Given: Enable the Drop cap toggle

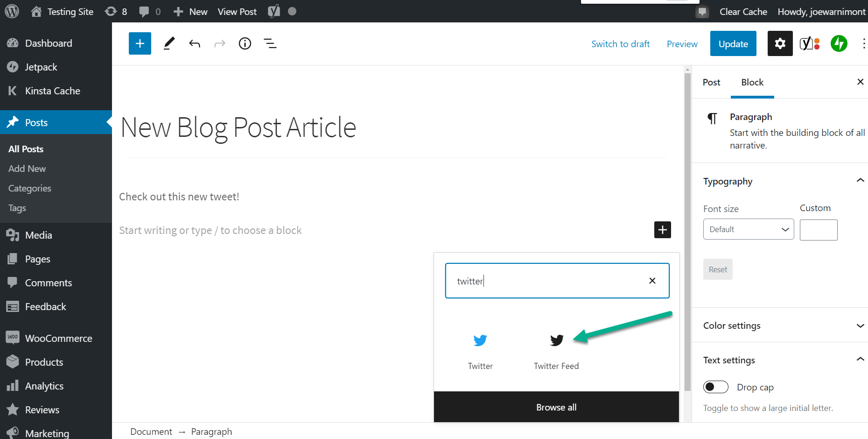Looking at the screenshot, I should pos(715,387).
